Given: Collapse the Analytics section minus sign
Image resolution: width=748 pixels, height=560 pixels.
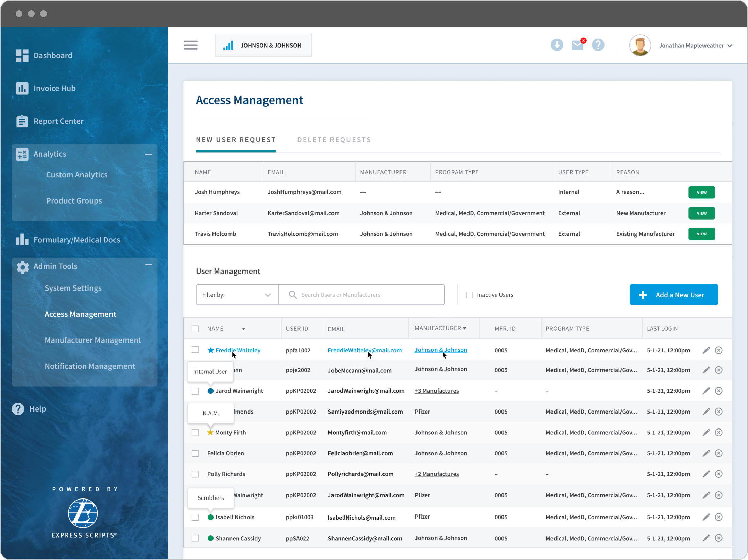Looking at the screenshot, I should 149,154.
